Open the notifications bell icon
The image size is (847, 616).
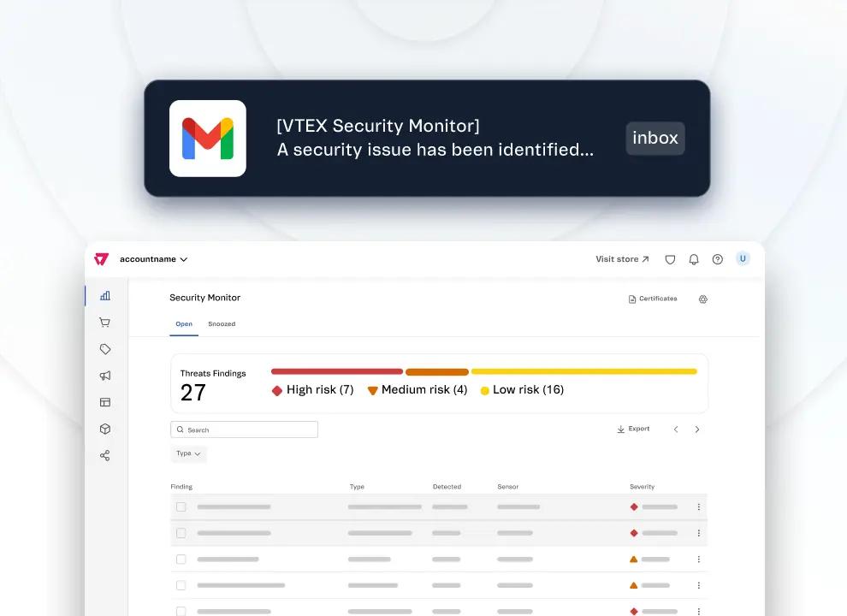point(694,259)
